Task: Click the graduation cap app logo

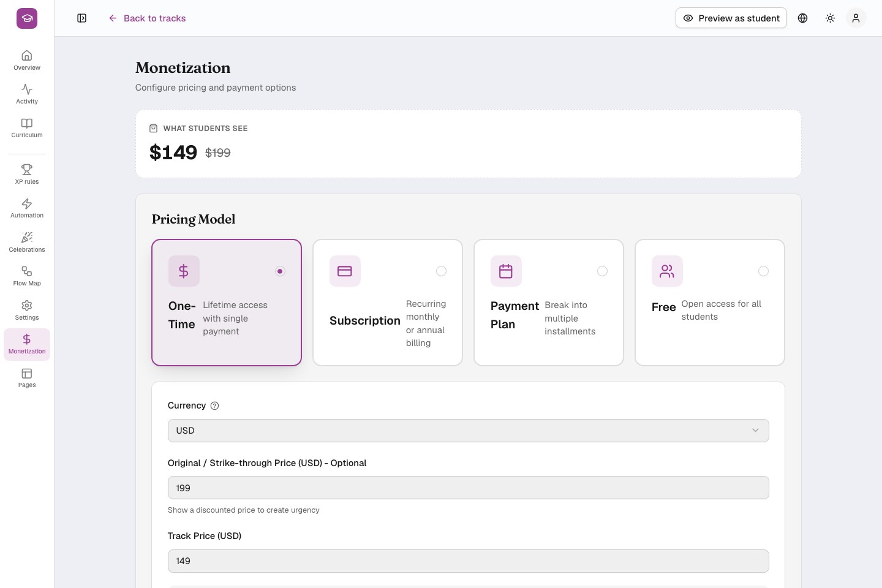Action: [x=27, y=18]
